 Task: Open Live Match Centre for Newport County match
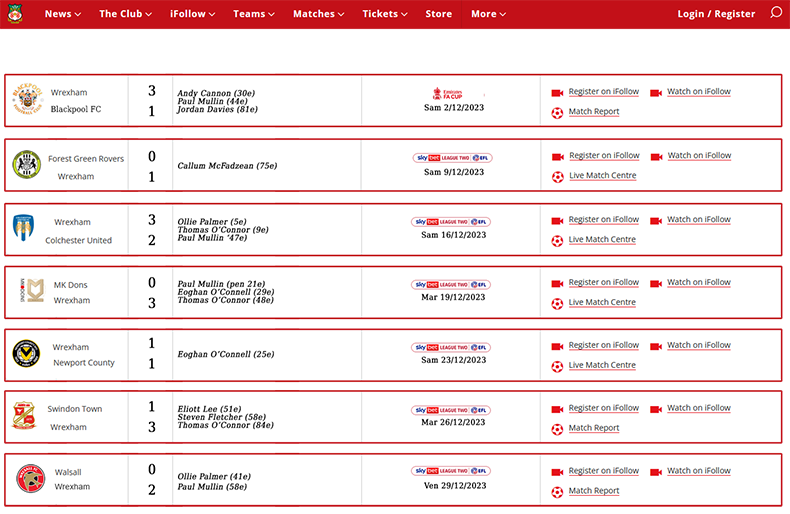[602, 365]
